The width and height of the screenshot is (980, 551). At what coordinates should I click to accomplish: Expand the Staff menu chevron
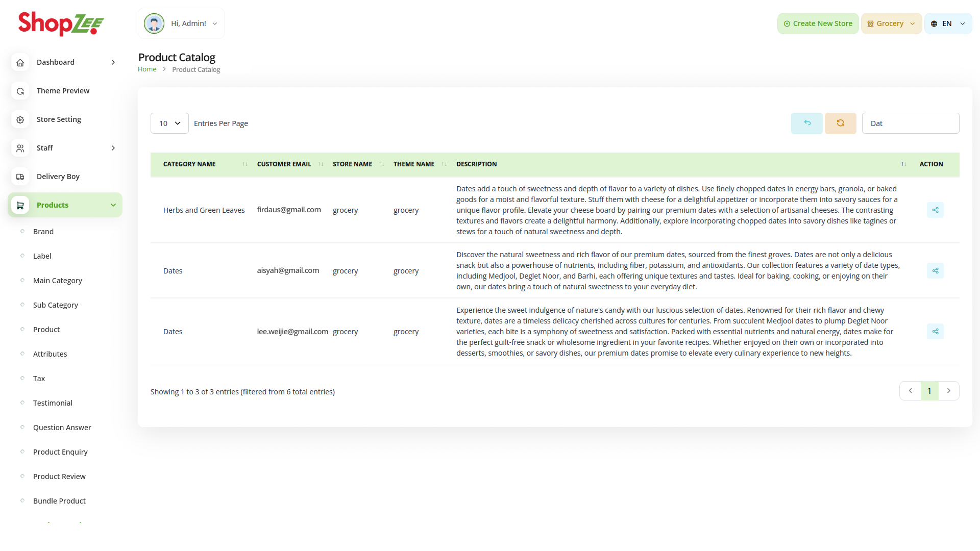pyautogui.click(x=113, y=148)
